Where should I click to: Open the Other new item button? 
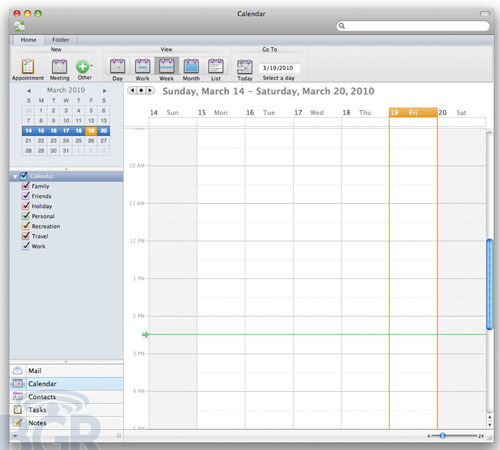click(x=84, y=70)
